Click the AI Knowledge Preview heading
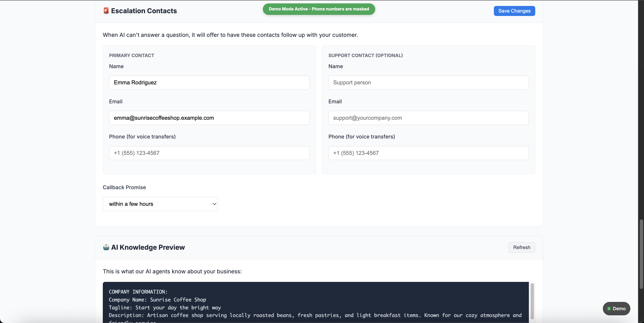 [x=148, y=247]
